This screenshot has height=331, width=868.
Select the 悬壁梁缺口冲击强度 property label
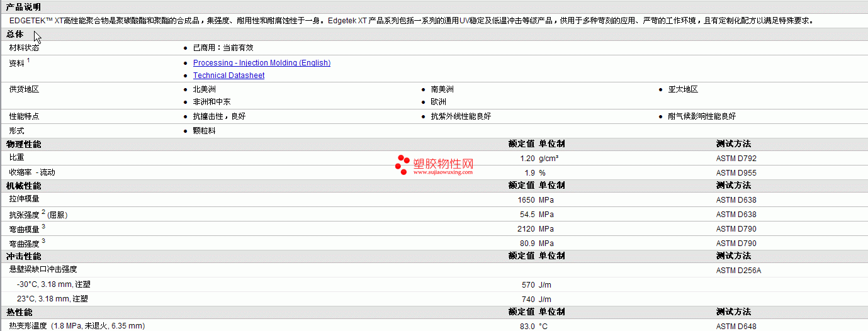pyautogui.click(x=43, y=269)
